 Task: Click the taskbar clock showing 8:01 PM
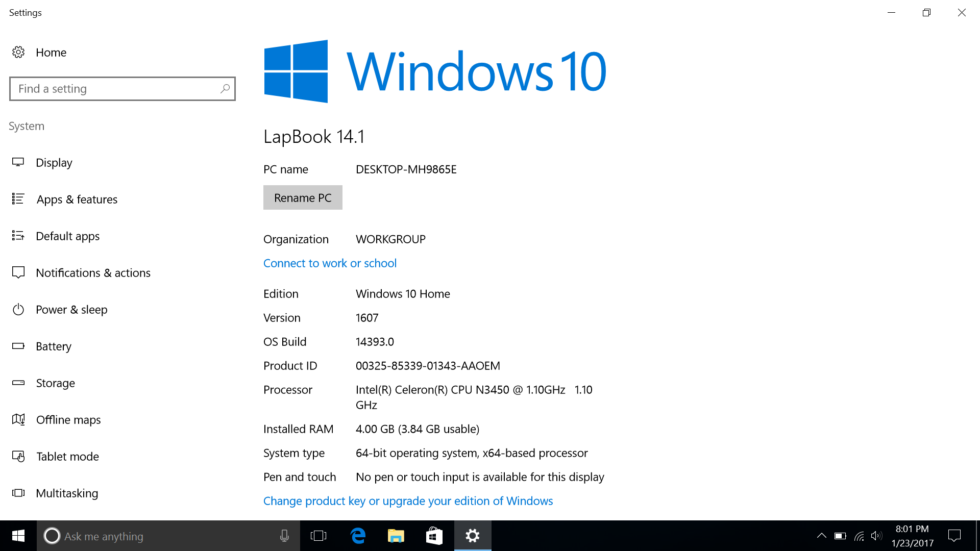pos(912,536)
